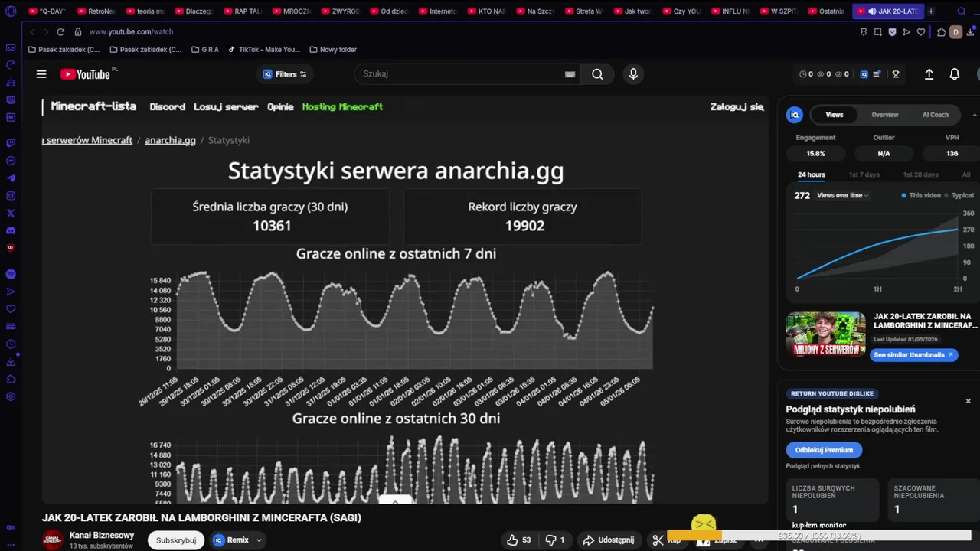The image size is (980, 551).
Task: Dislike the video with thumbs down
Action: [556, 540]
